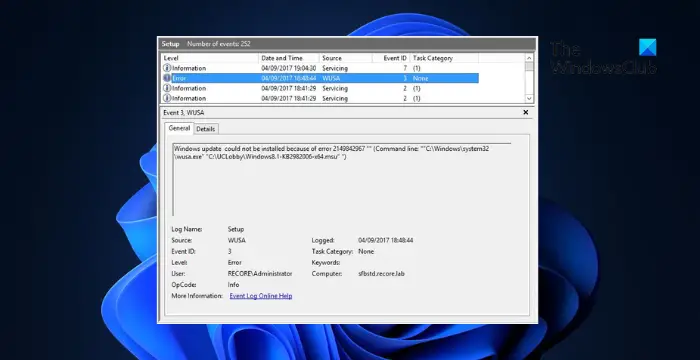Click the Setup pane title

(x=170, y=44)
